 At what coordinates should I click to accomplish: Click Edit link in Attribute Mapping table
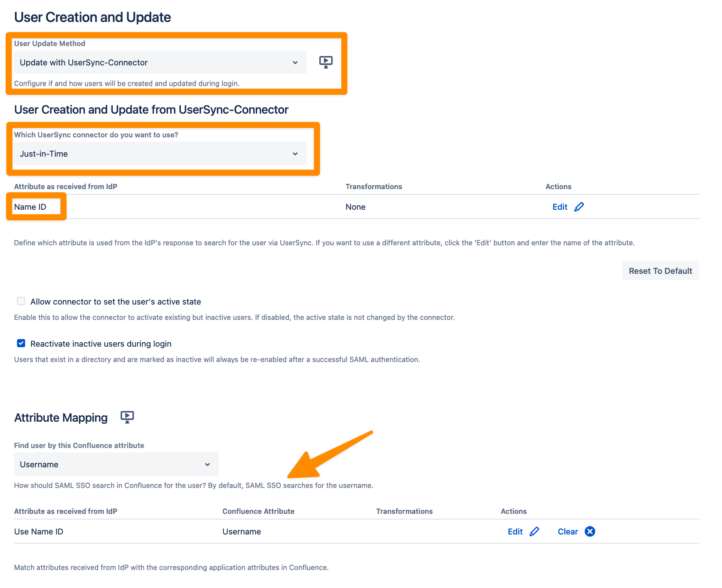(x=515, y=531)
